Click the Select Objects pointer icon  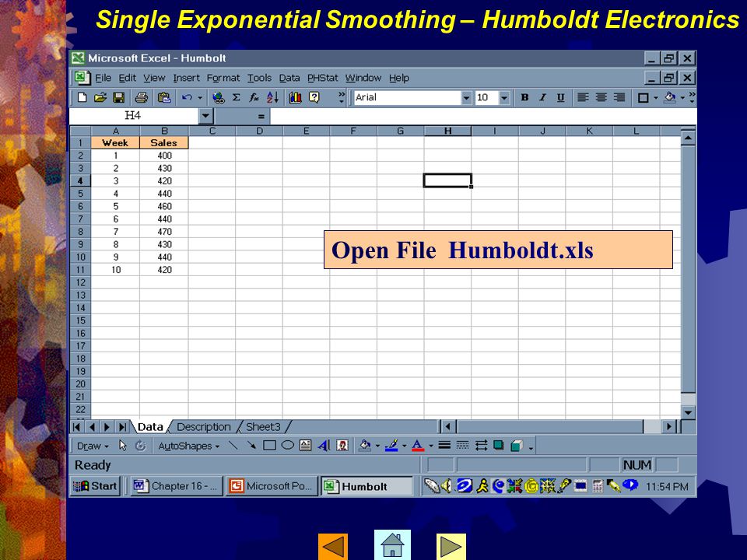123,446
